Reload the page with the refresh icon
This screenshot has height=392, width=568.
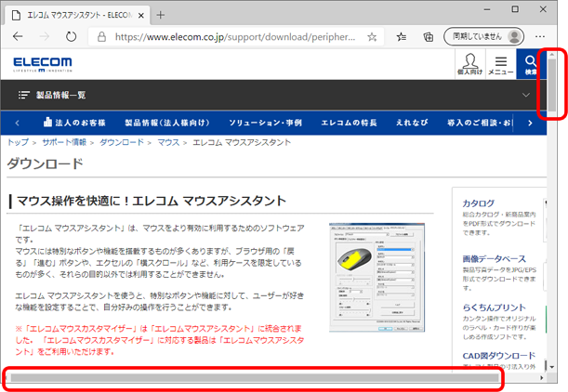[71, 36]
